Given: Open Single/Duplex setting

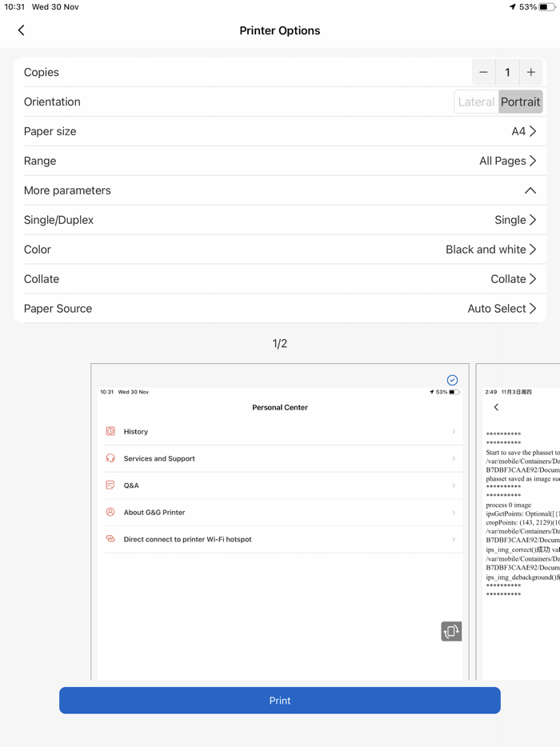Looking at the screenshot, I should coord(280,220).
